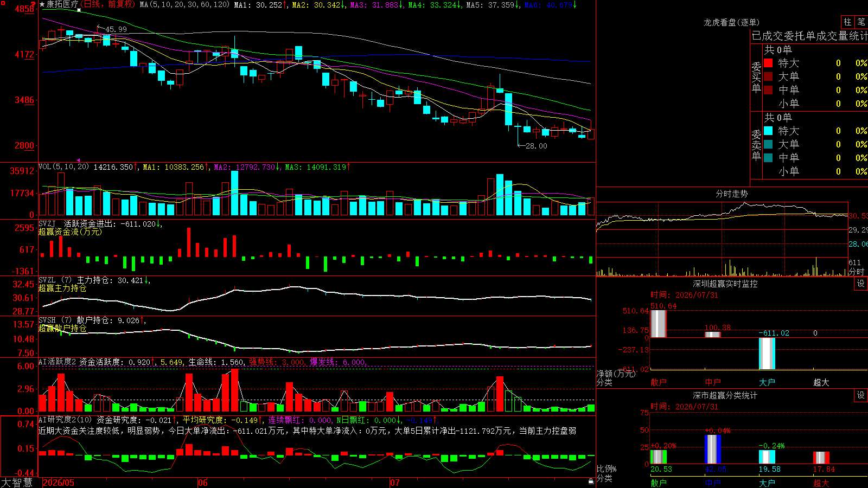Select the 06 month marker on the date axis
Viewport: 868px width, 488px height.
click(203, 483)
